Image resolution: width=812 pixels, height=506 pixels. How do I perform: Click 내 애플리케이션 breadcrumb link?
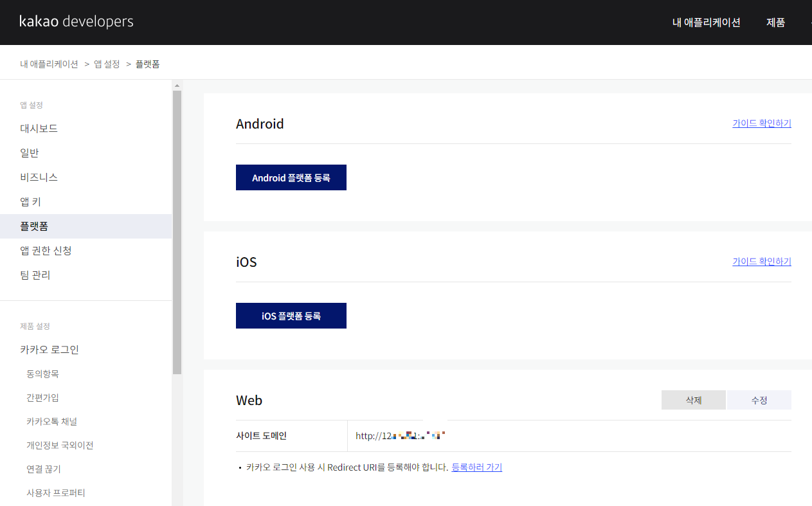click(49, 64)
